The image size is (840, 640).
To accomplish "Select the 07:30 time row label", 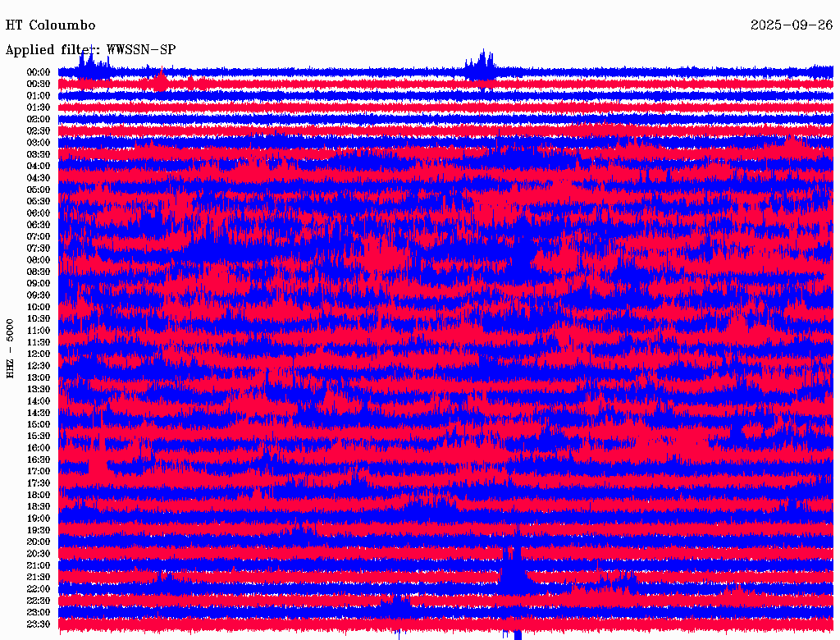I will pyautogui.click(x=39, y=248).
